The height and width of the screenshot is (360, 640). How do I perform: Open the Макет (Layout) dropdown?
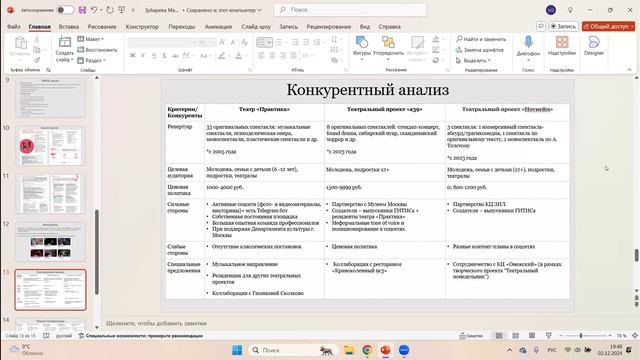pyautogui.click(x=91, y=39)
